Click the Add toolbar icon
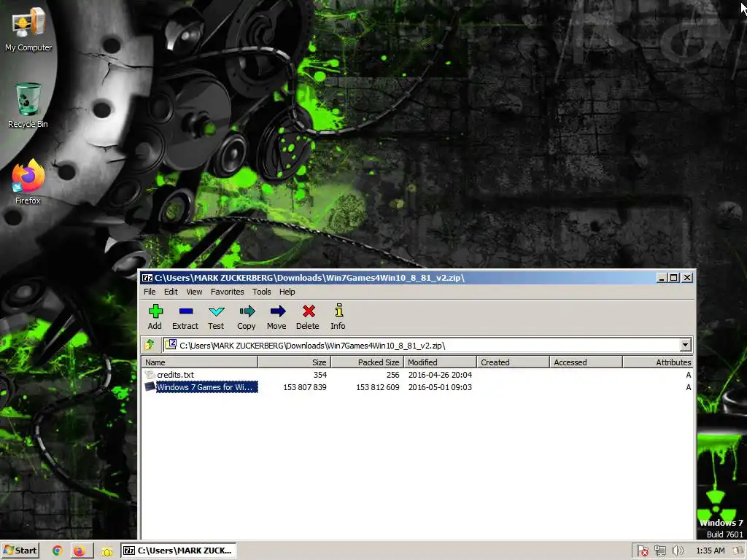 click(155, 311)
